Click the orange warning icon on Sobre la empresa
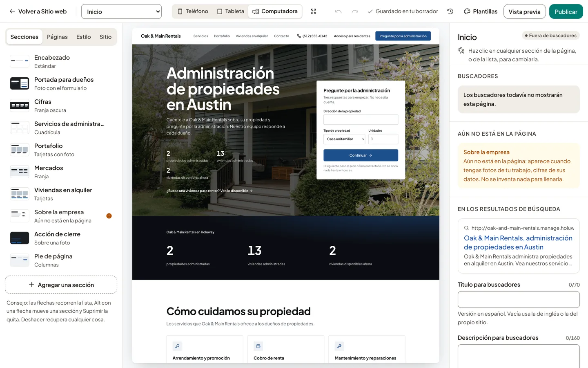 click(x=109, y=216)
